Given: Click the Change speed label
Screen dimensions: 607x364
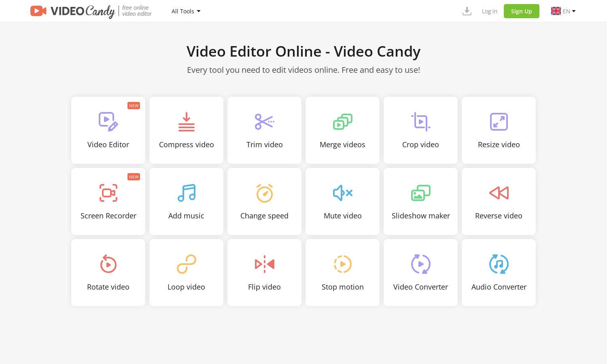Looking at the screenshot, I should pos(265,216).
